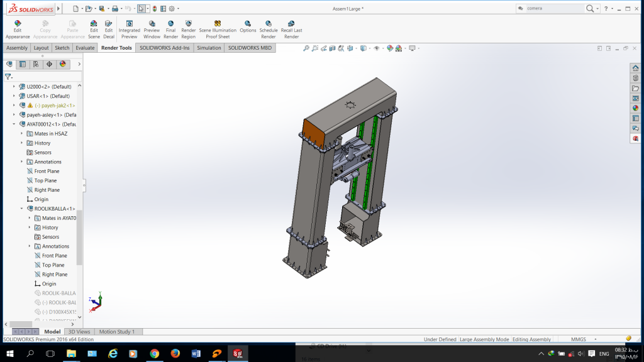Select the Zoom to Fit view icon

pyautogui.click(x=306, y=48)
